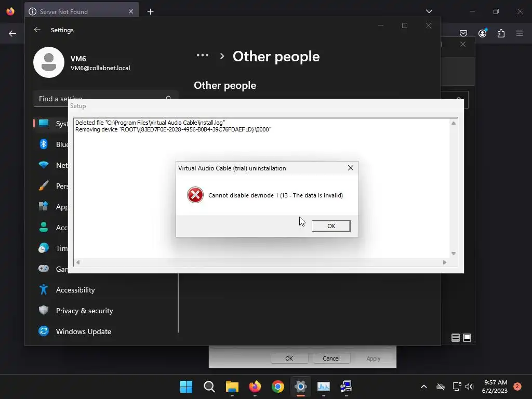The image size is (532, 399).
Task: Click the Deleted file install.log line
Action: pyautogui.click(x=150, y=123)
